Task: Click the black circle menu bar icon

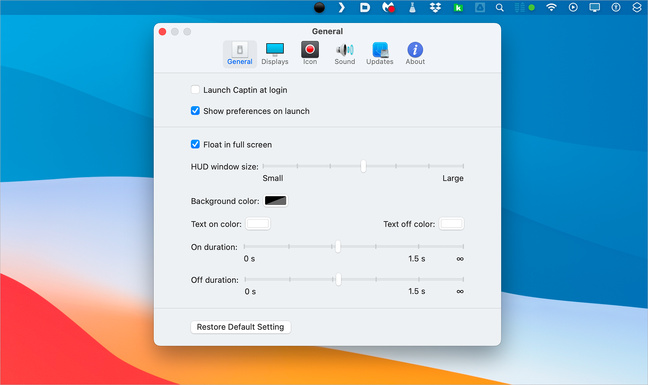Action: tap(319, 7)
